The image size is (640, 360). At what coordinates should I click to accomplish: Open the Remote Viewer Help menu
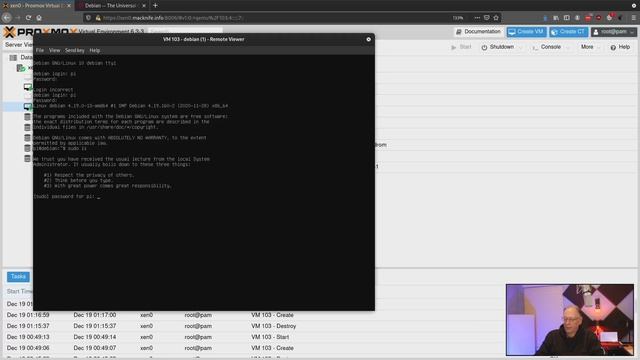[95, 50]
